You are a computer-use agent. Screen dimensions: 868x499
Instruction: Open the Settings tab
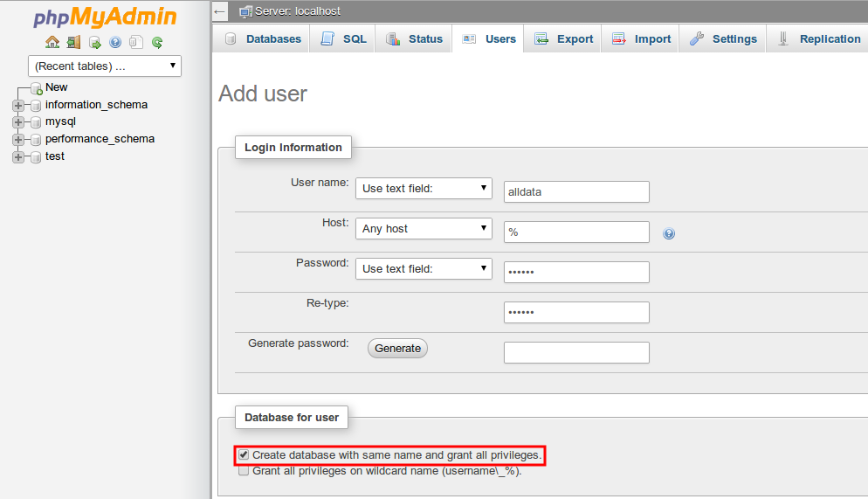point(722,38)
